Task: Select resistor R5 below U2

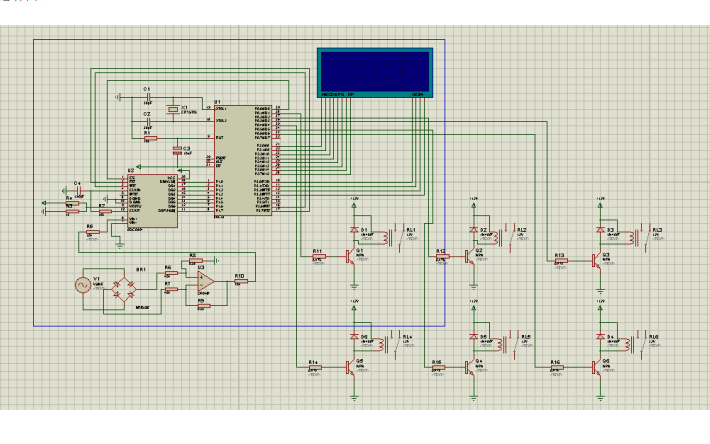Action: (x=92, y=232)
